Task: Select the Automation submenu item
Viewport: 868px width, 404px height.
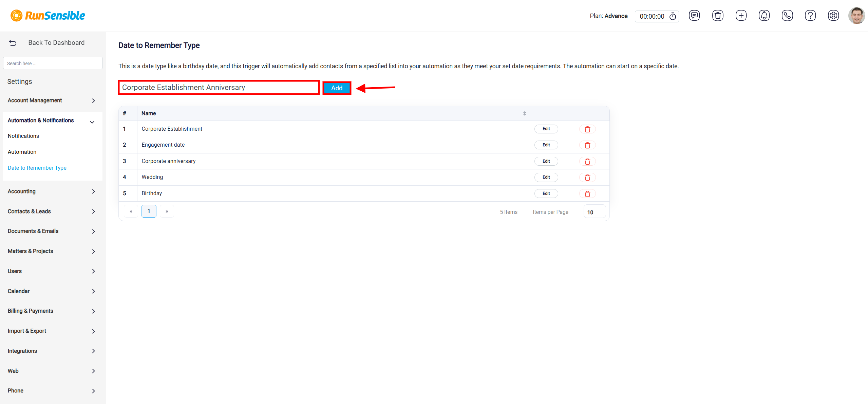Action: (22, 152)
